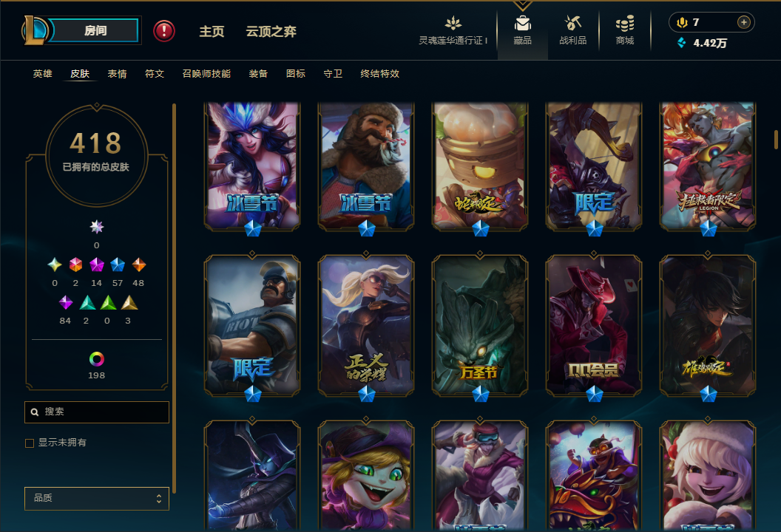Select the 万圣节 Maokai skin thumbnail
The image size is (781, 532).
point(480,327)
